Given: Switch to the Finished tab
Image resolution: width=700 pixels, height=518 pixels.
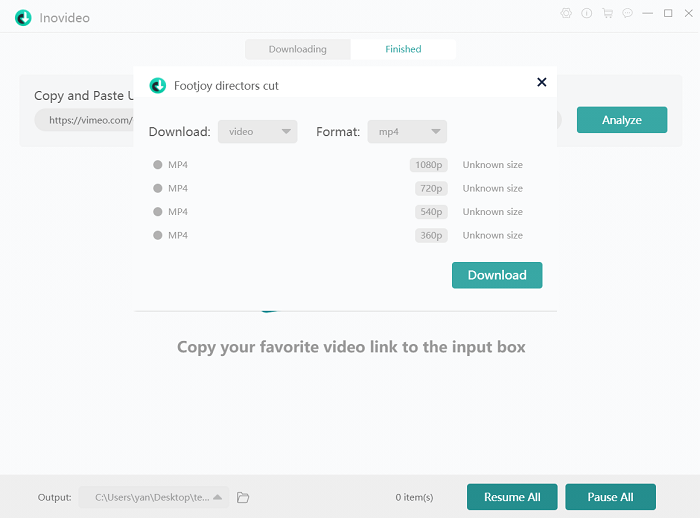Looking at the screenshot, I should pos(403,49).
